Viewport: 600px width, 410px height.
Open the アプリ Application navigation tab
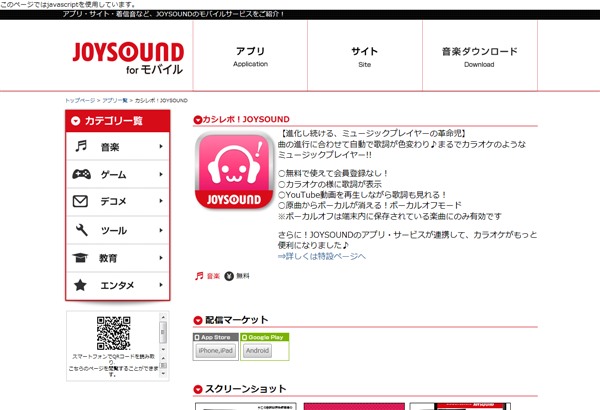[250, 56]
